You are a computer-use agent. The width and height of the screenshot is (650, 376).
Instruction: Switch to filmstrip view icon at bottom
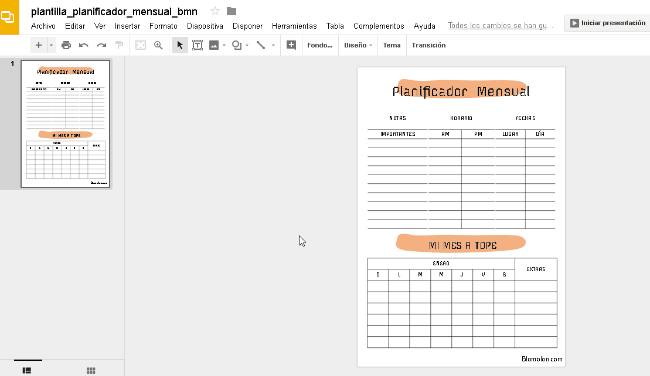pos(27,370)
